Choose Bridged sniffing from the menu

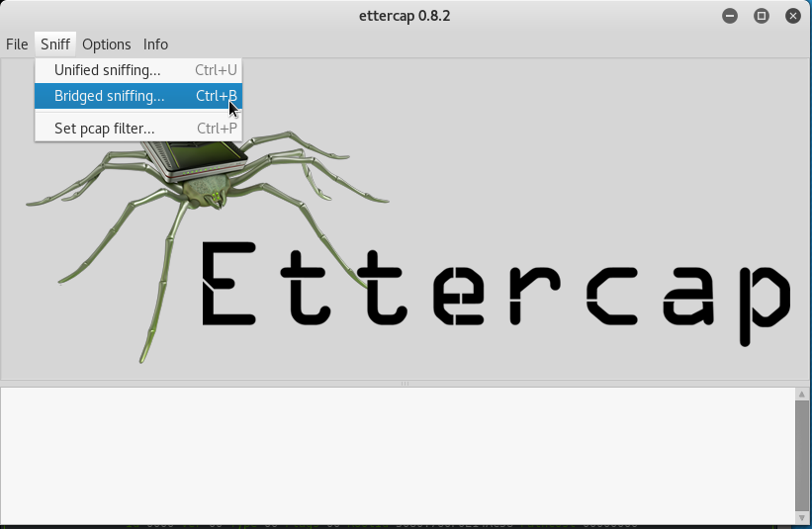(x=138, y=96)
